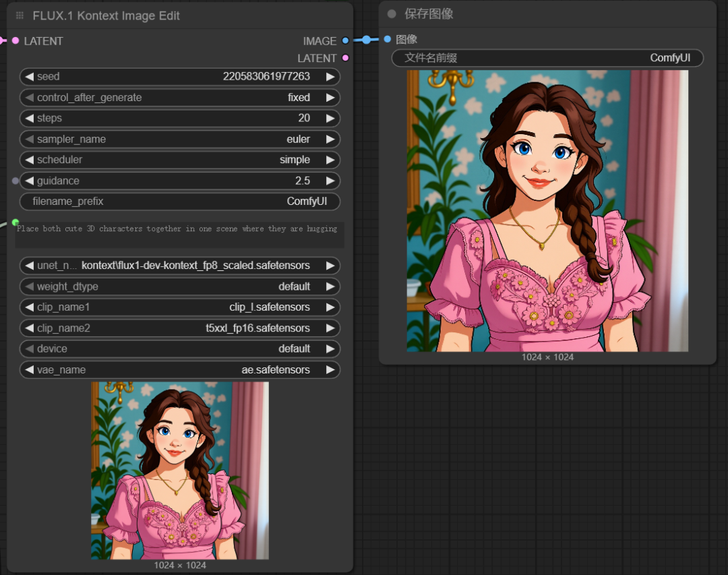The height and width of the screenshot is (575, 728).
Task: Open the saved image preview in 保存图像
Action: [x=547, y=211]
